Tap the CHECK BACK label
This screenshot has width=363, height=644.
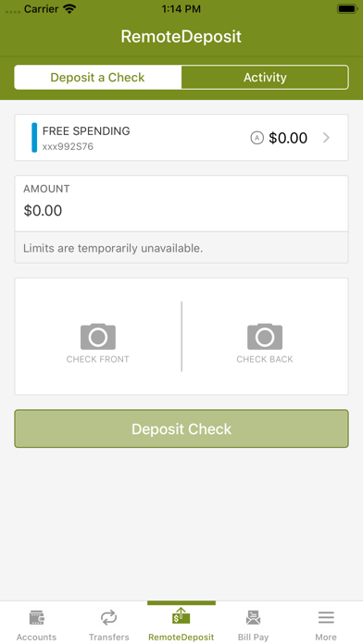pos(265,359)
